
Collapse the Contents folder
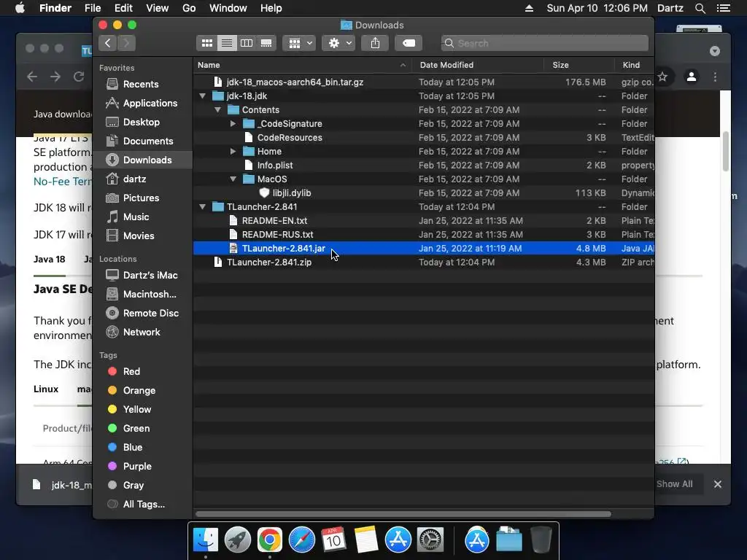217,110
